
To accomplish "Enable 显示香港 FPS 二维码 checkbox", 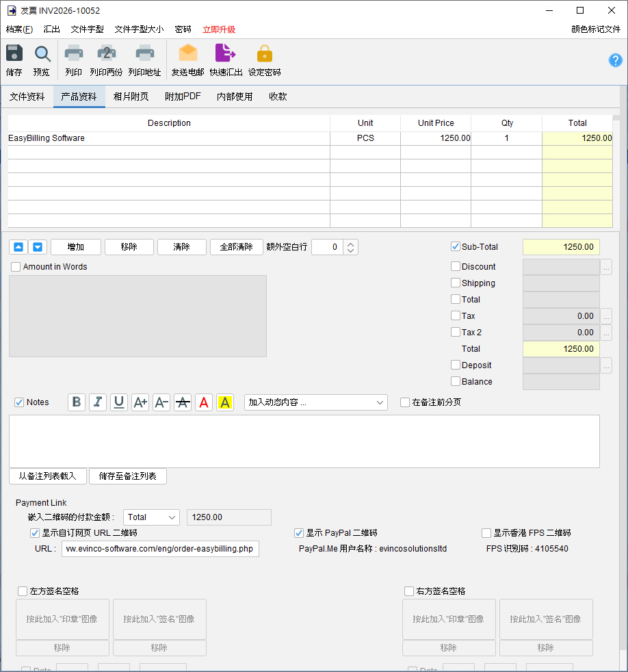I will [x=486, y=532].
